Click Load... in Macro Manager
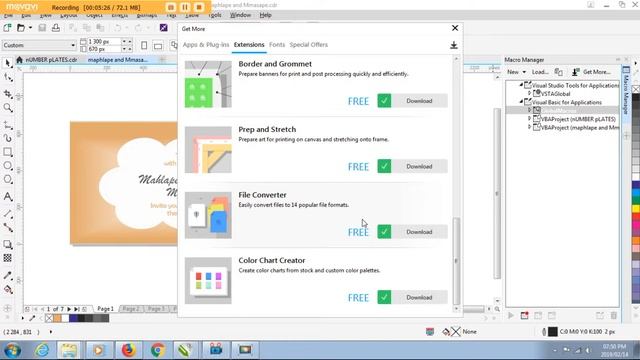This screenshot has height=360, width=640. (x=540, y=72)
